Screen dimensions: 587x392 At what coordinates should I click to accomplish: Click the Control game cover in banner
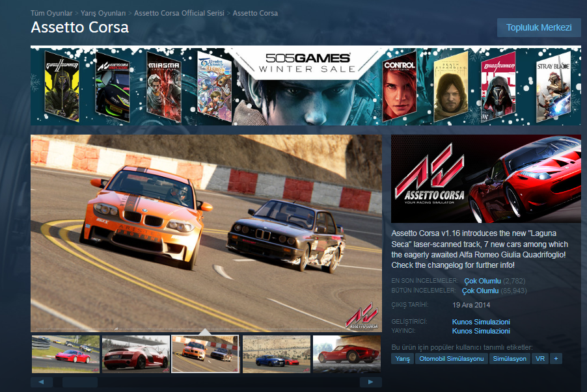tap(399, 87)
